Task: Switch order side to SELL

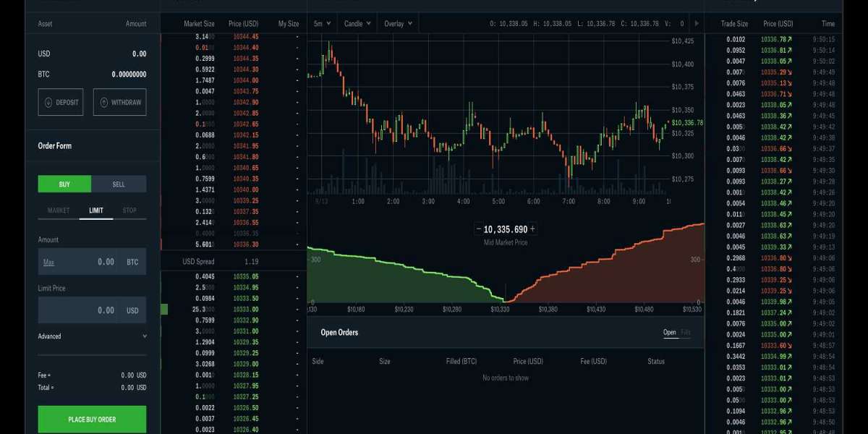Action: point(119,184)
